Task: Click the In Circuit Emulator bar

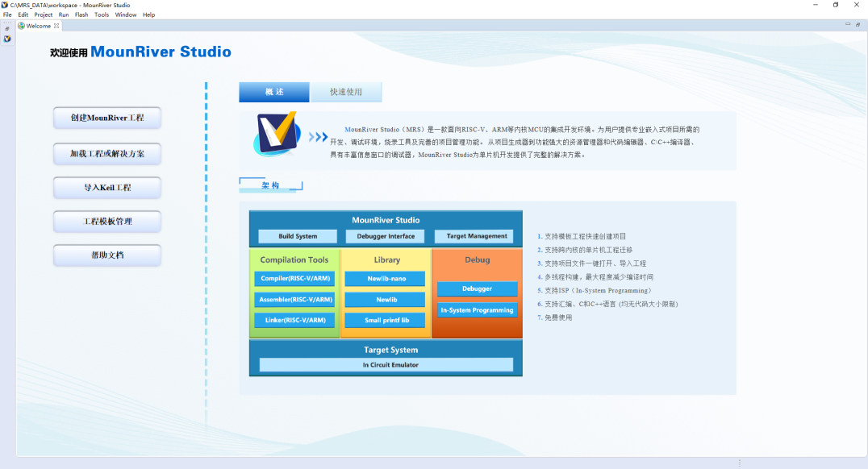Action: click(x=386, y=365)
